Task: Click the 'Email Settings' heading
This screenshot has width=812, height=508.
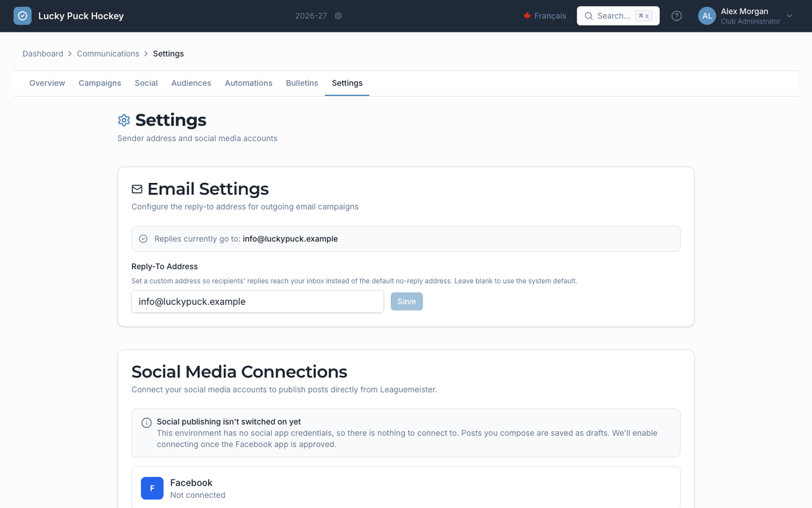Action: (x=208, y=189)
